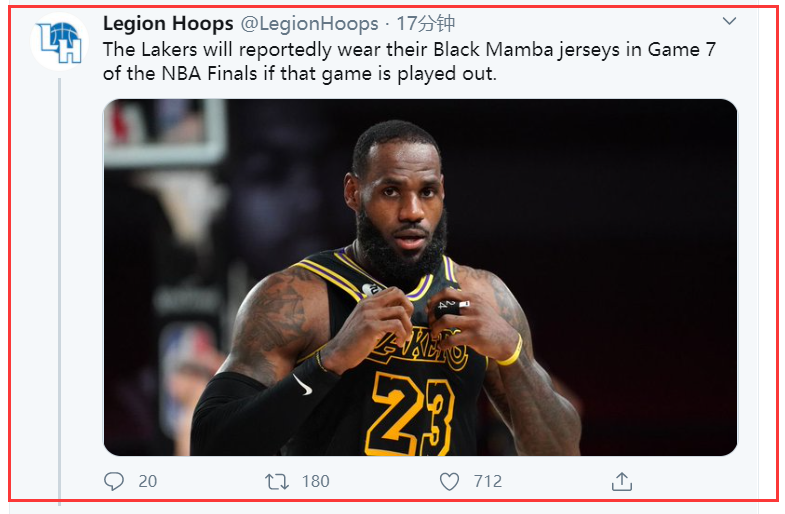785x514 pixels.
Task: Open the @LegionHoops handle link
Action: [x=309, y=24]
